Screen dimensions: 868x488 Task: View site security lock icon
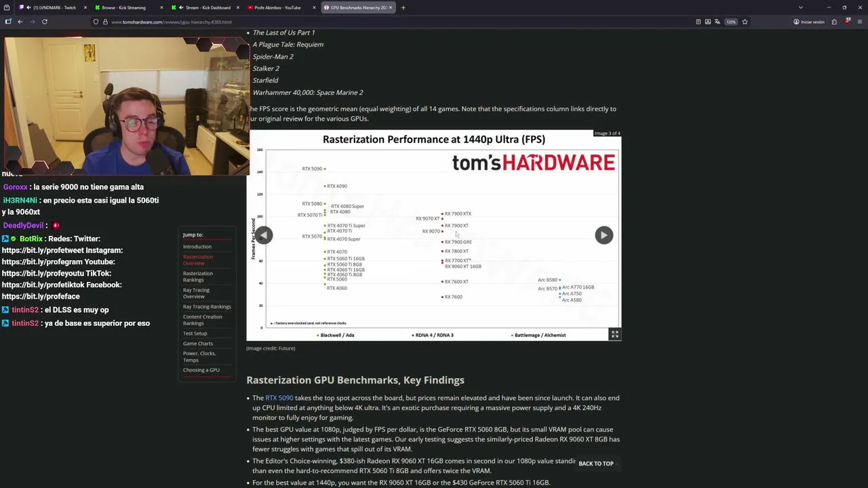[x=104, y=22]
